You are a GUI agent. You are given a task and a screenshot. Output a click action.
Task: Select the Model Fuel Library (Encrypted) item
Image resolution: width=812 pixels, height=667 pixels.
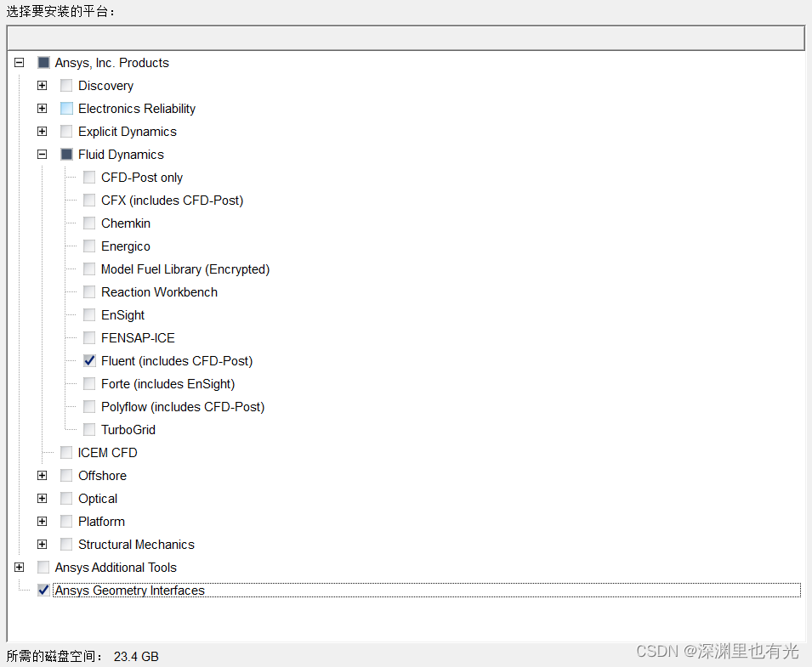coord(185,269)
